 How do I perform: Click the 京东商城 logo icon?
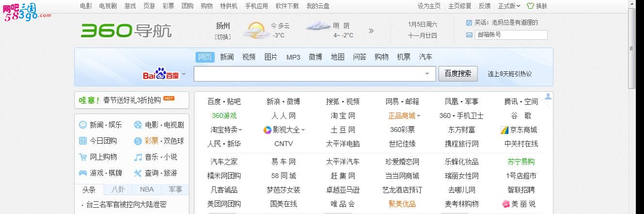(504, 130)
